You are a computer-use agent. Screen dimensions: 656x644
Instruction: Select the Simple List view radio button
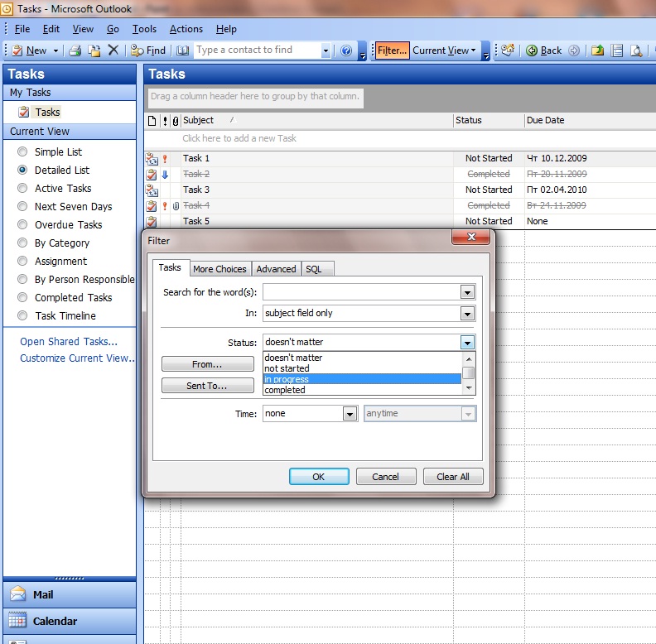click(22, 152)
